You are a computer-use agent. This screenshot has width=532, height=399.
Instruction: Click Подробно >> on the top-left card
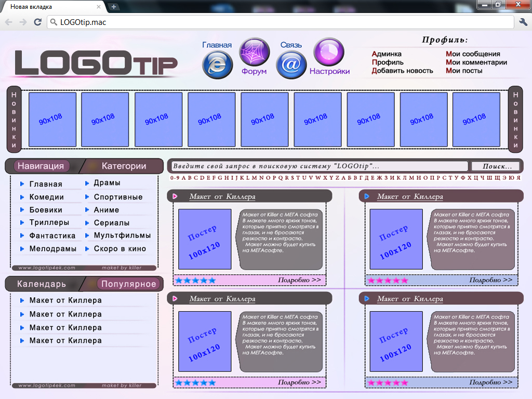point(299,280)
